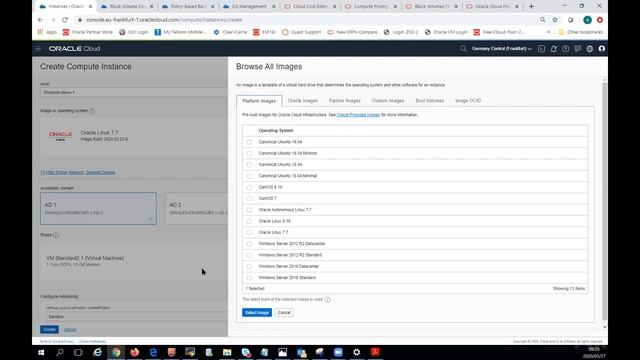Click Cancel link in Create Compute Instance
Image resolution: width=640 pixels, height=360 pixels.
[70, 329]
